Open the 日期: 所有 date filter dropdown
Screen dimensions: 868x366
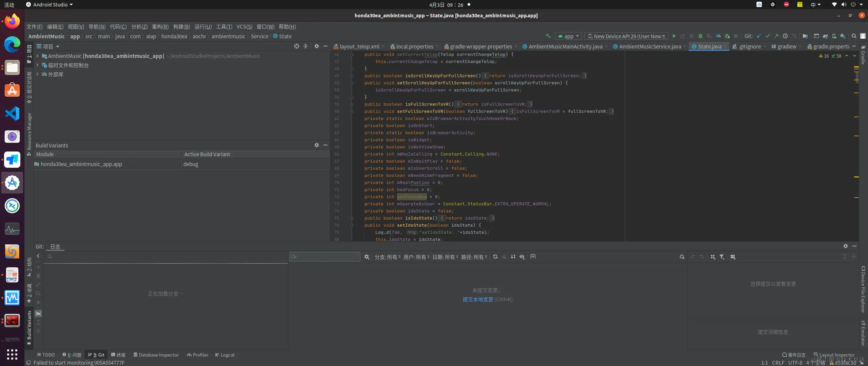coord(445,257)
